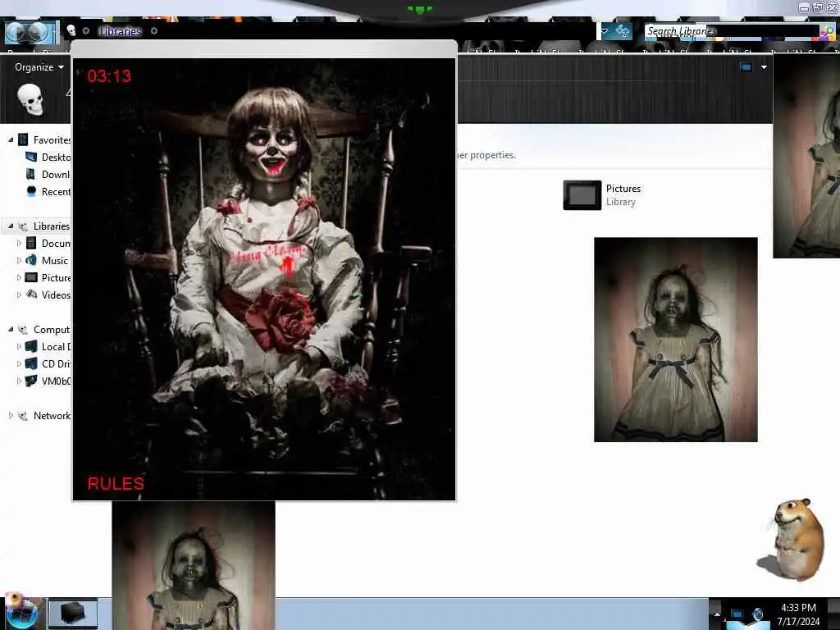Click the Downloads icon under Favorites
The height and width of the screenshot is (630, 840).
pyautogui.click(x=32, y=174)
